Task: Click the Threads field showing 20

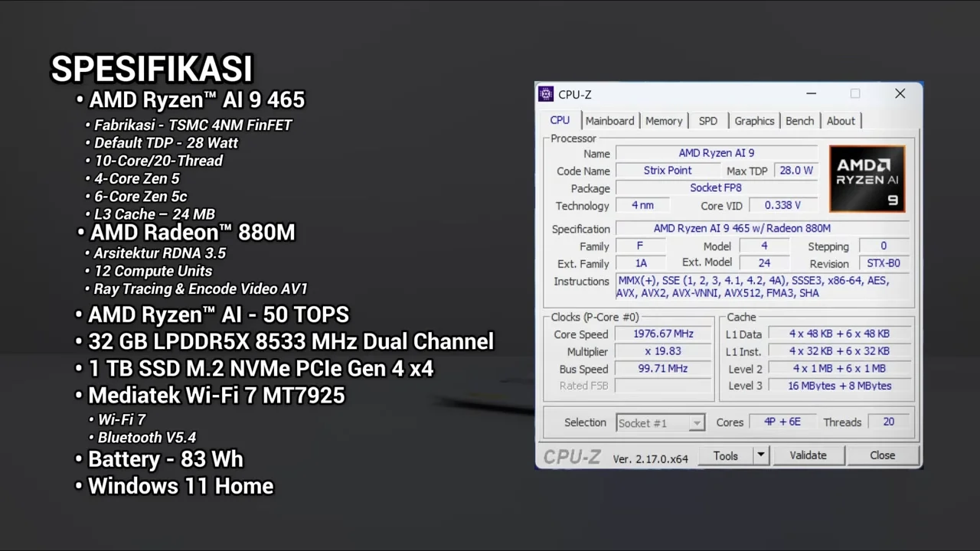Action: [x=888, y=422]
